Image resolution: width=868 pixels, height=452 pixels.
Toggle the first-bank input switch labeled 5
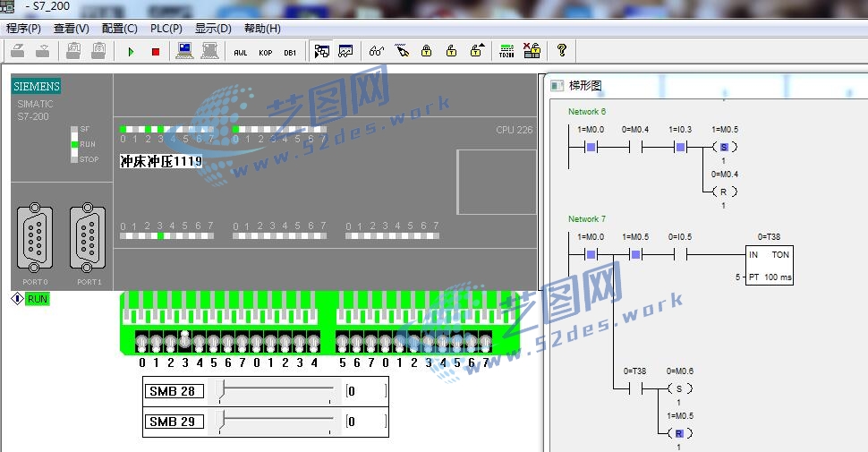coord(214,343)
